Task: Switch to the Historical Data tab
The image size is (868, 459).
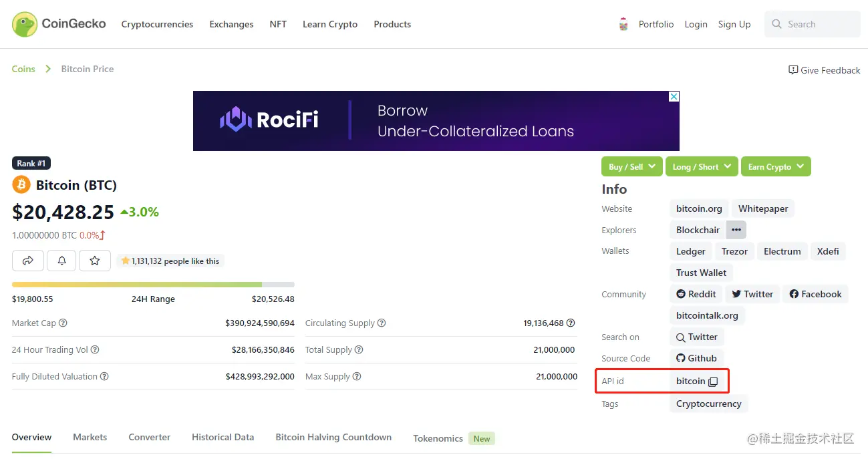Action: [223, 437]
